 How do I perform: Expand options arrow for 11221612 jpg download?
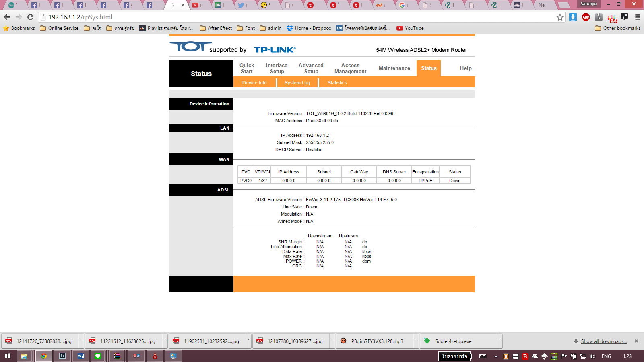[x=165, y=341]
